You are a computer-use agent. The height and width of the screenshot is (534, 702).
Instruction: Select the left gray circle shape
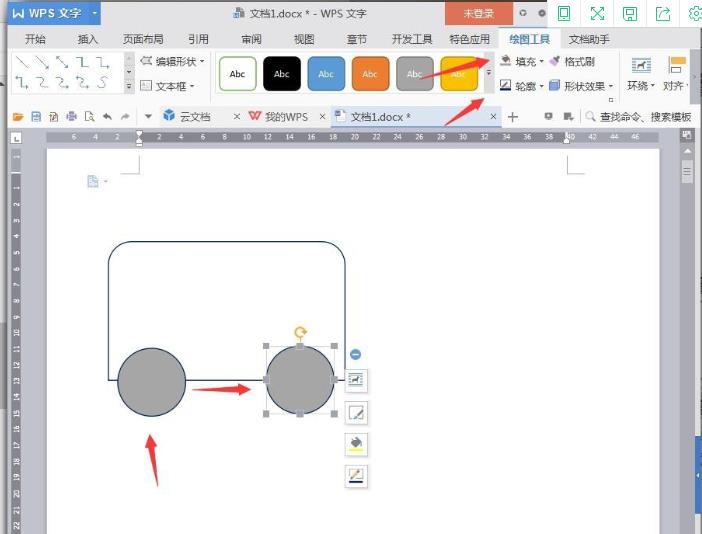click(151, 382)
